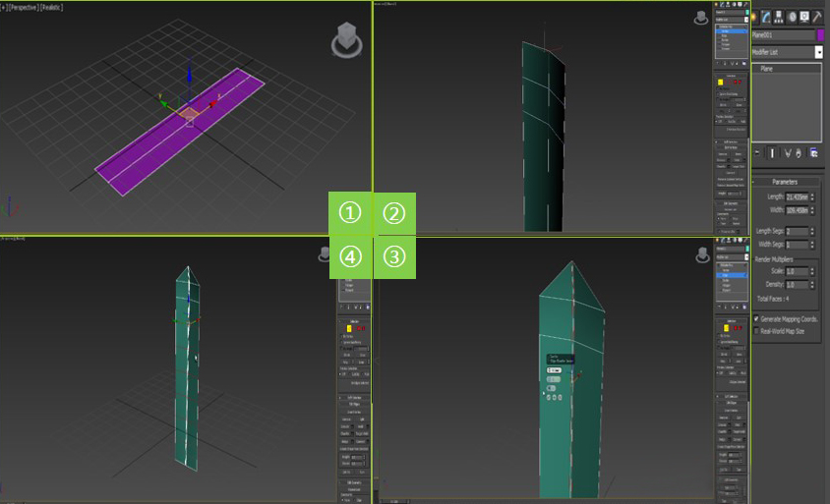
Task: Select the Plane entry in modifier stack
Action: [x=766, y=69]
